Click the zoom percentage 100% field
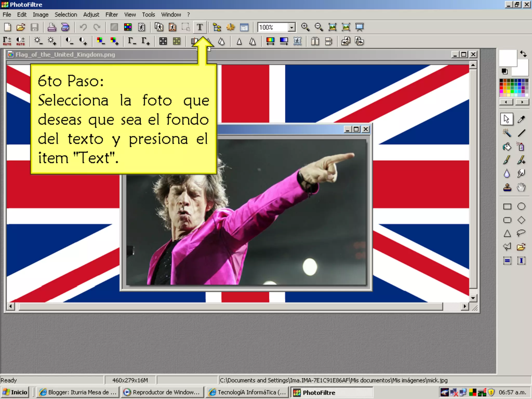The image size is (532, 399). (273, 27)
